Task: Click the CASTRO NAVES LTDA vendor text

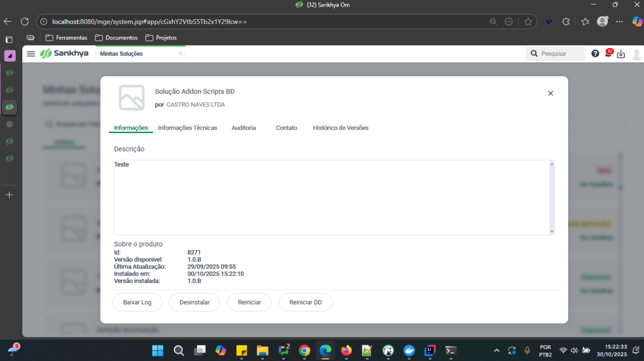Action: pos(195,105)
